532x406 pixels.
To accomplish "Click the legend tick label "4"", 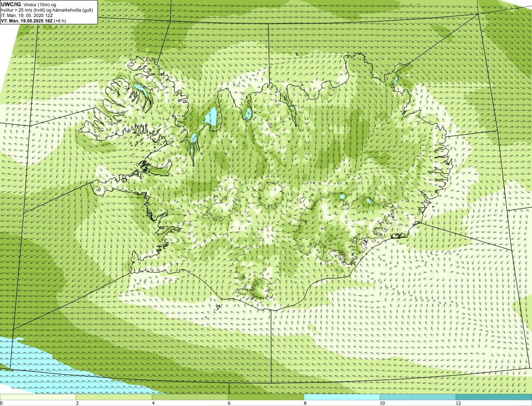I will tap(153, 403).
